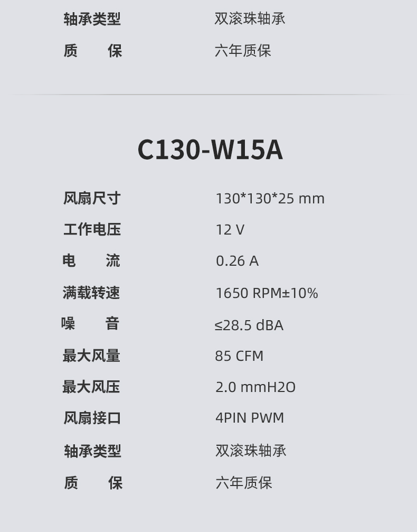Image resolution: width=417 pixels, height=532 pixels.
Task: Click the 1650 RPM±10% speed value
Action: (267, 293)
